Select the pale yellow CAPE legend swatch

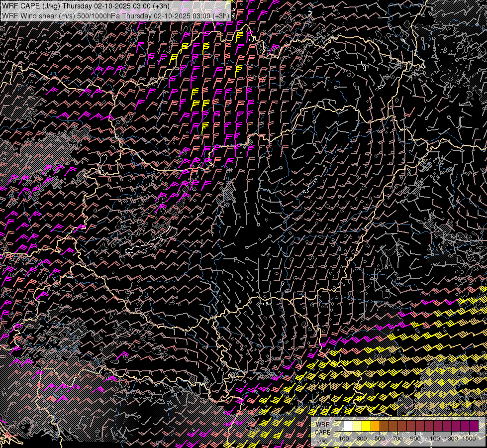[x=358, y=426]
